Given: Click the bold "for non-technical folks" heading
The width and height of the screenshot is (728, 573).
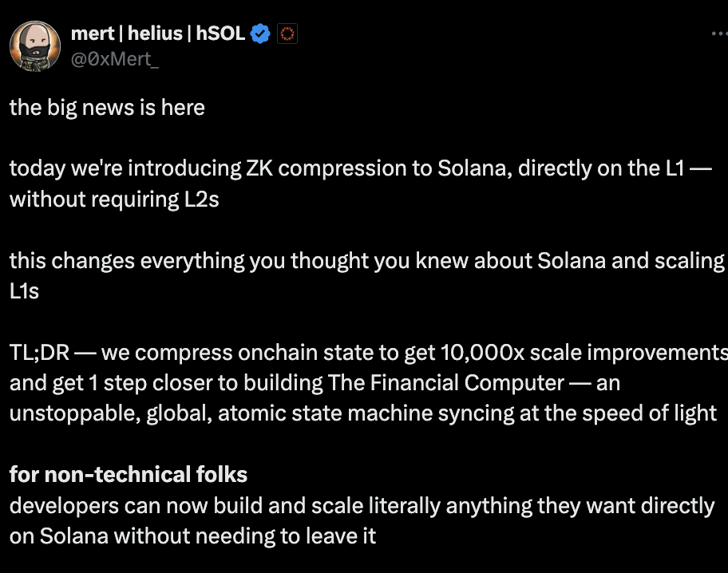Looking at the screenshot, I should (129, 475).
